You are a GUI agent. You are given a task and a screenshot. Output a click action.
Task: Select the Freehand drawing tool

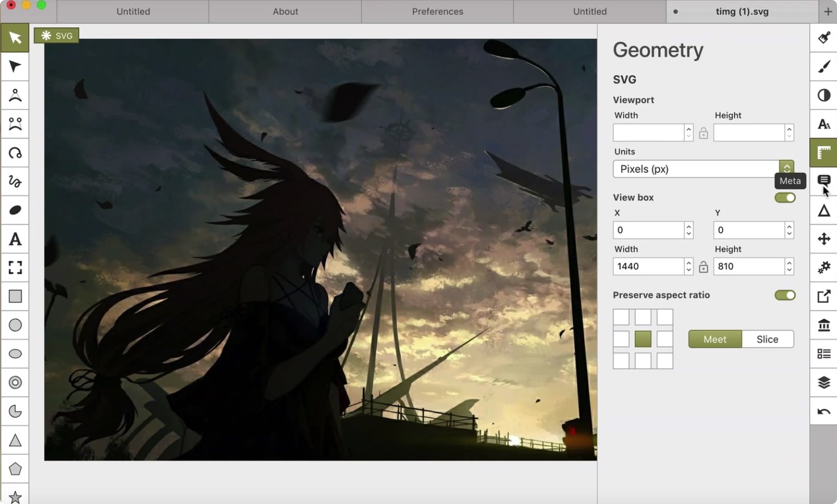15,182
